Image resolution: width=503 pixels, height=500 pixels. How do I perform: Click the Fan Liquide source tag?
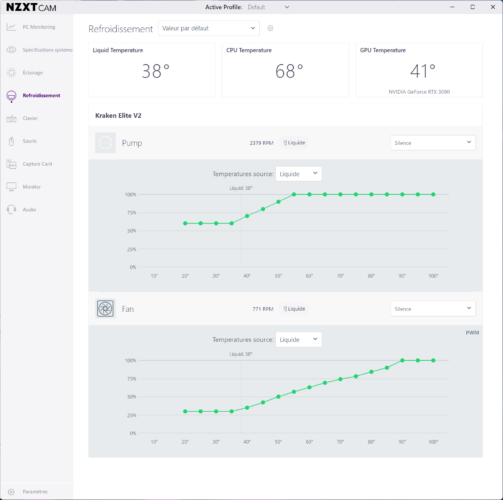[x=295, y=309]
